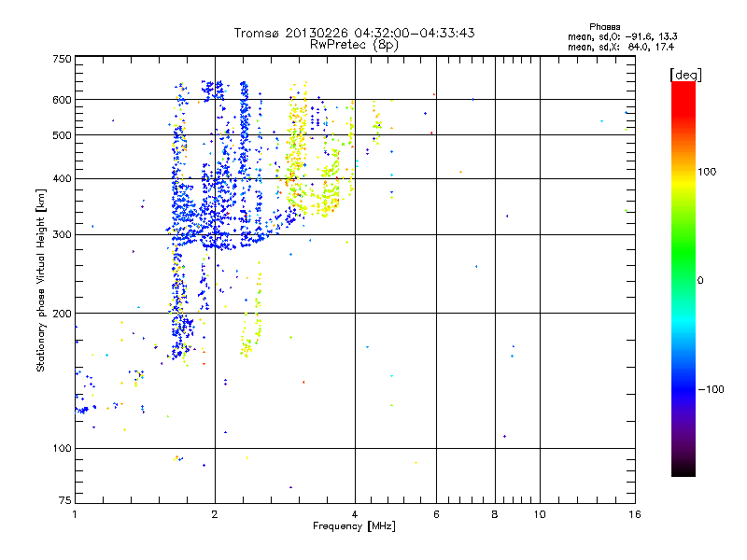This screenshot has width=747, height=560.
Task: Click the x-axis tick label '10'
Action: pyautogui.click(x=540, y=514)
